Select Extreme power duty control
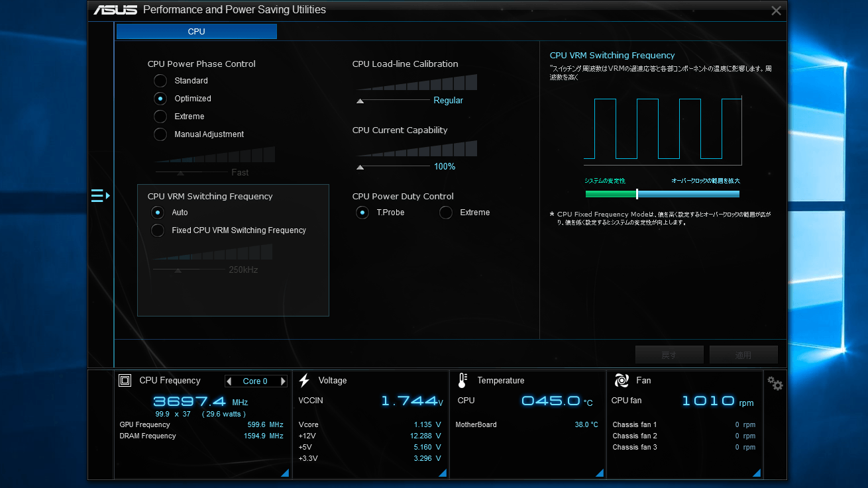868x488 pixels. 446,213
